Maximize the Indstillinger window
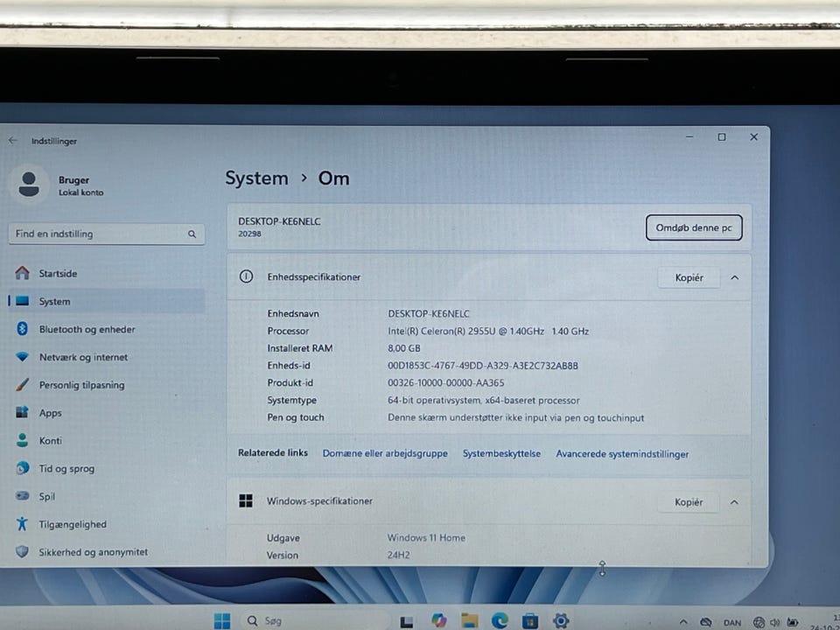This screenshot has width=840, height=630. coord(722,137)
